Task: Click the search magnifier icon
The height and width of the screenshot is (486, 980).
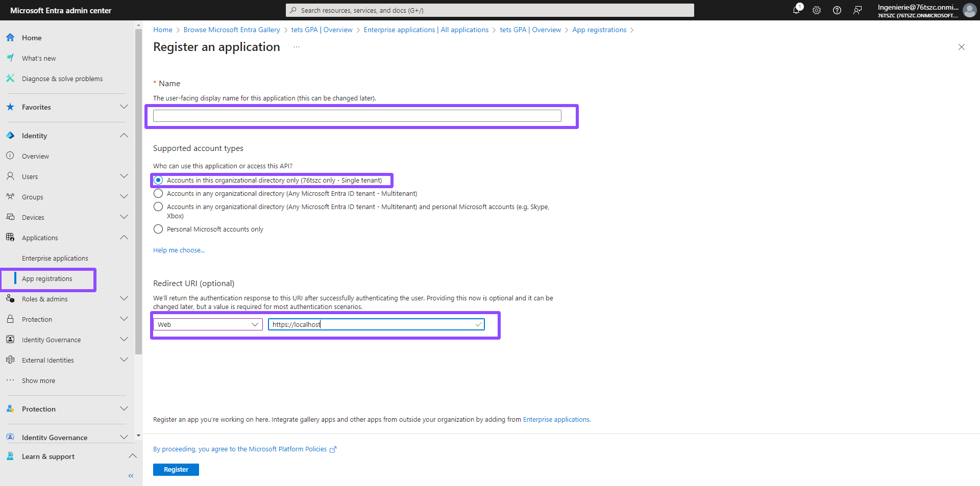Action: tap(293, 10)
